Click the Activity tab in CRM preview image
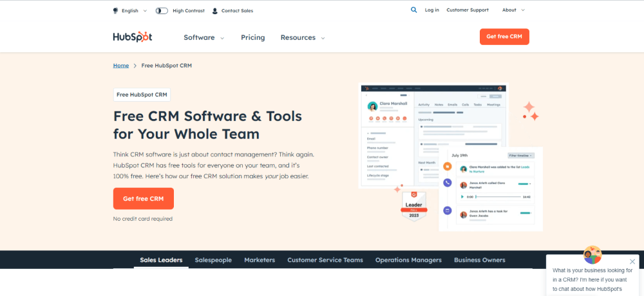The height and width of the screenshot is (296, 644). click(x=424, y=105)
